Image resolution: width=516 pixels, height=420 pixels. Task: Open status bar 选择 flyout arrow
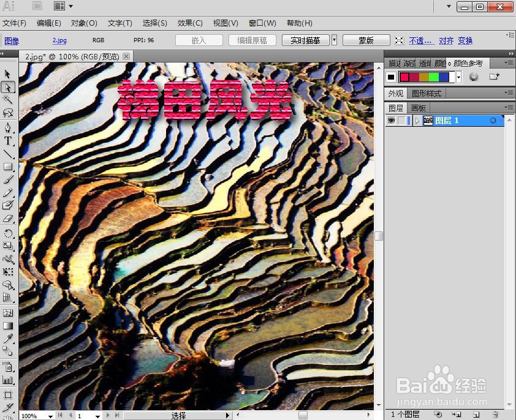[x=227, y=415]
